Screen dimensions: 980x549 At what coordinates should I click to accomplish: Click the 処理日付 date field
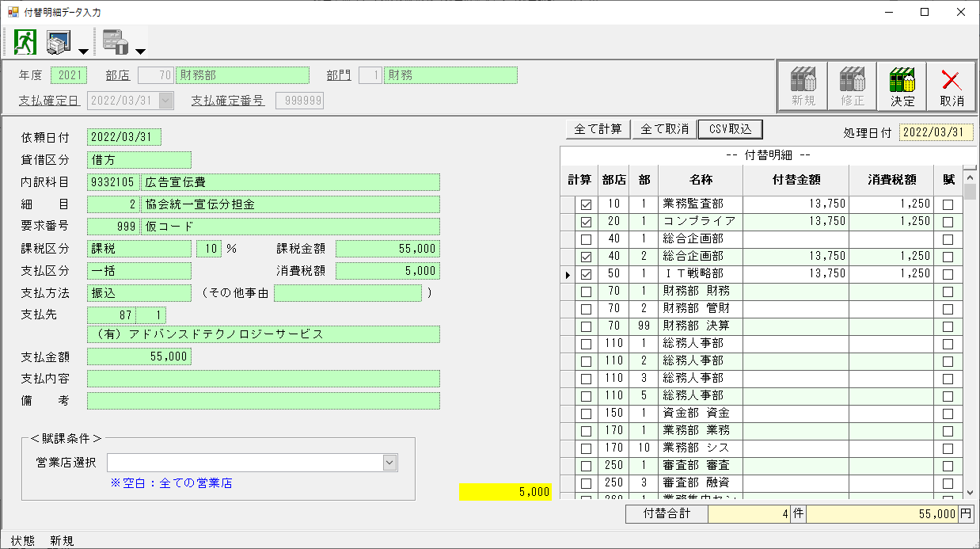pyautogui.click(x=936, y=133)
